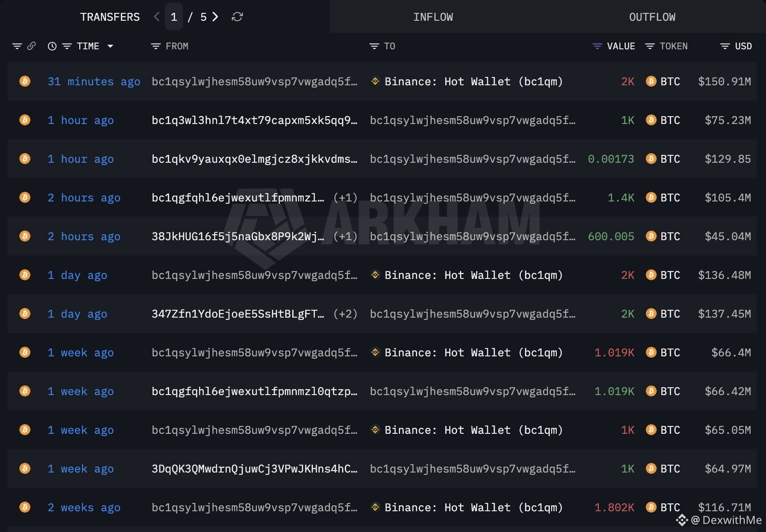The height and width of the screenshot is (532, 766).
Task: Open Binance Hot Wallet in 31 minutes row
Action: (473, 82)
